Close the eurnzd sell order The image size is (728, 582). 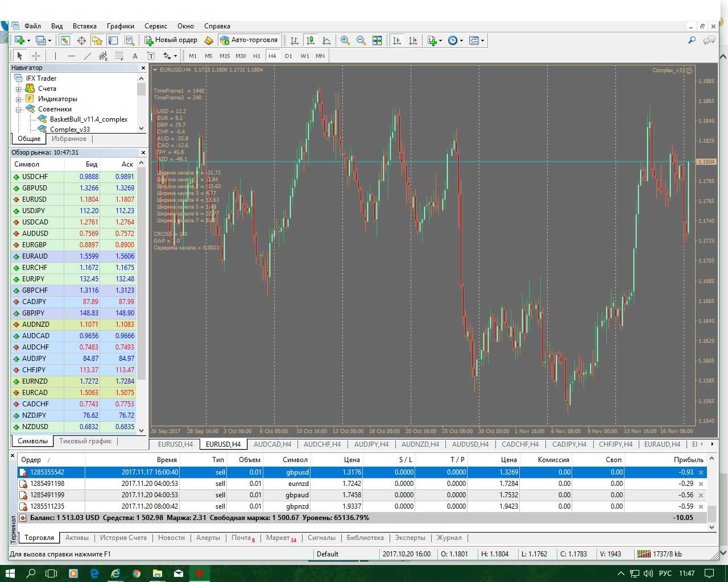click(701, 484)
